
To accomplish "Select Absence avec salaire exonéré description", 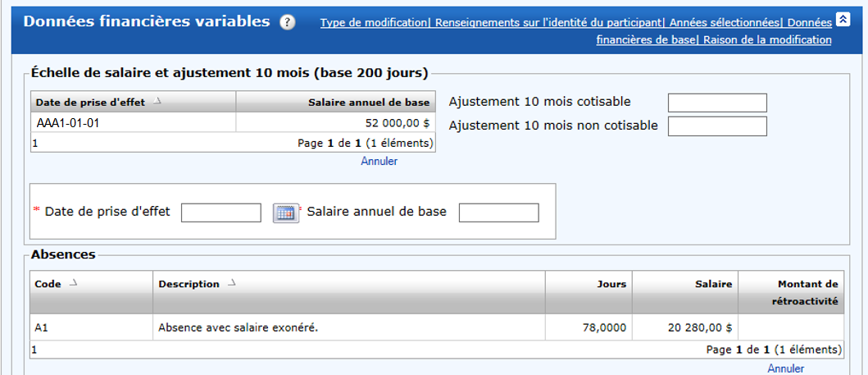I will pos(349,327).
